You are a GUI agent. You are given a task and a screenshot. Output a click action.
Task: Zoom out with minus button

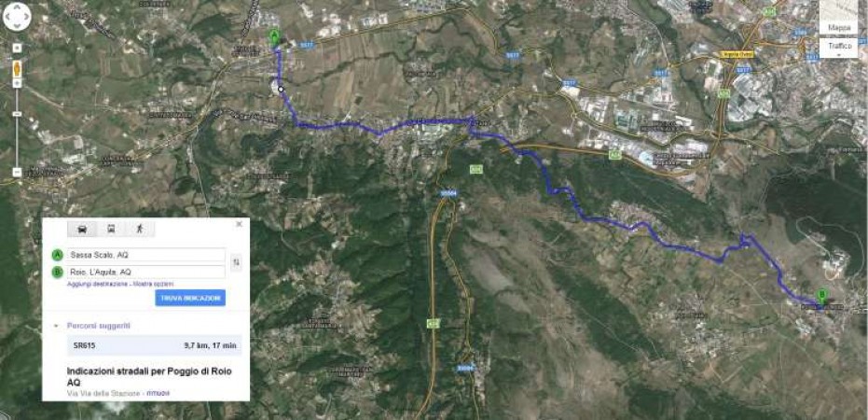tap(17, 172)
